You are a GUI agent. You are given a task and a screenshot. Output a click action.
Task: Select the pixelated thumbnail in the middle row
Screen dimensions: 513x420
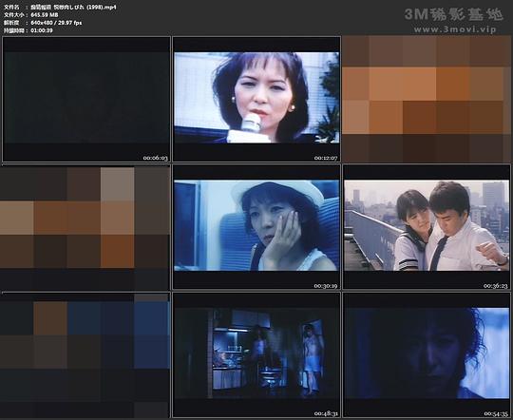click(85, 227)
